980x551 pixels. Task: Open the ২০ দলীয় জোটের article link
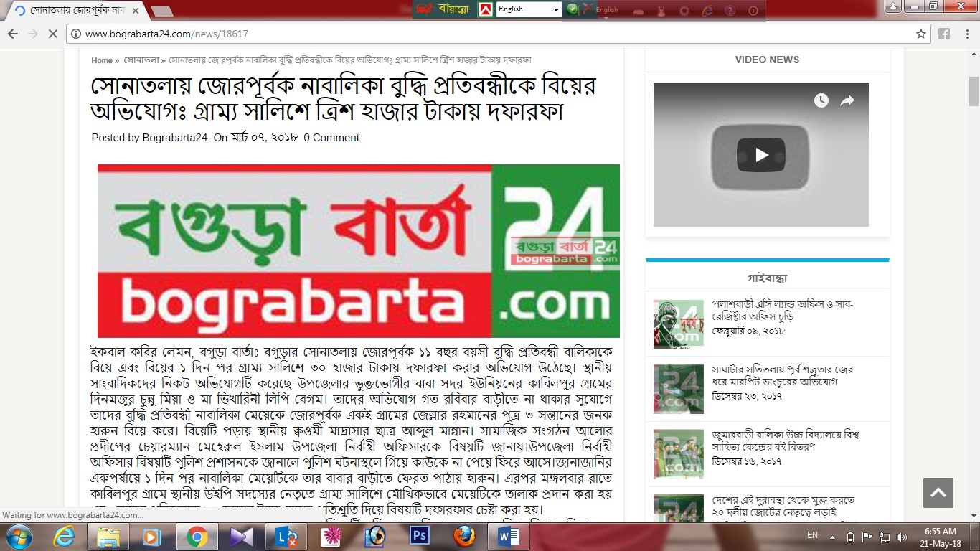(x=783, y=506)
